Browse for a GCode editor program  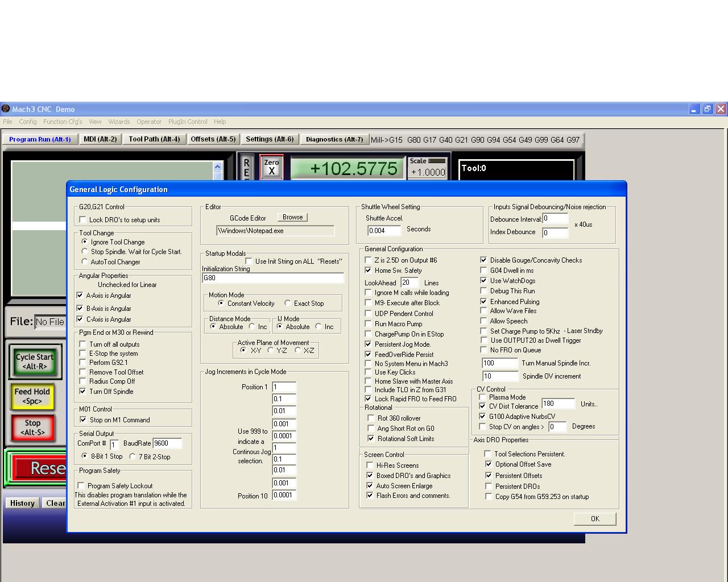292,217
